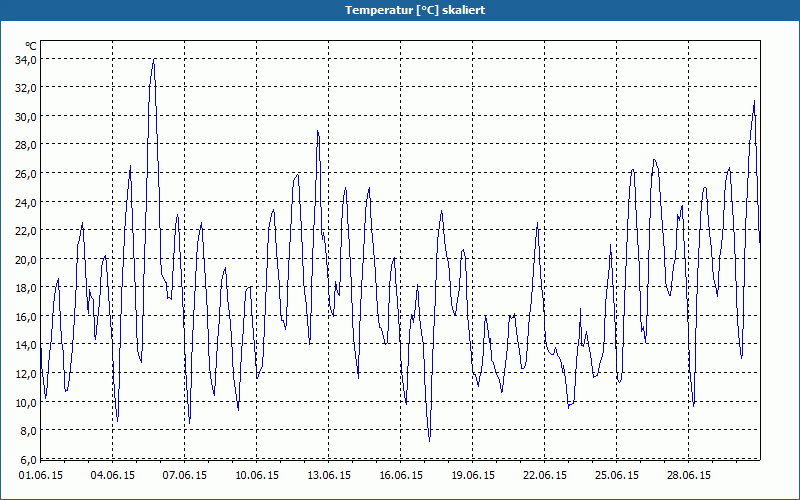Click the 07.06.15 date label
Screen dimensions: 800x500
[185, 475]
